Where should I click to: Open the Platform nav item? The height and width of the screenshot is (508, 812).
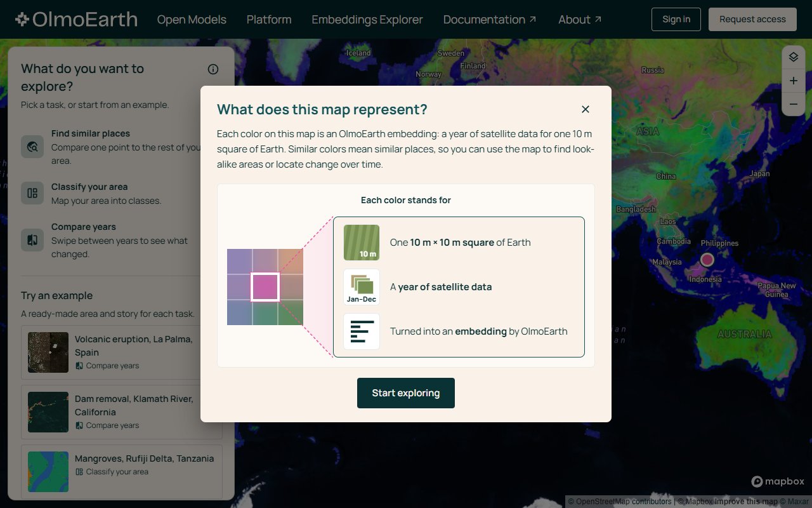[x=269, y=20]
